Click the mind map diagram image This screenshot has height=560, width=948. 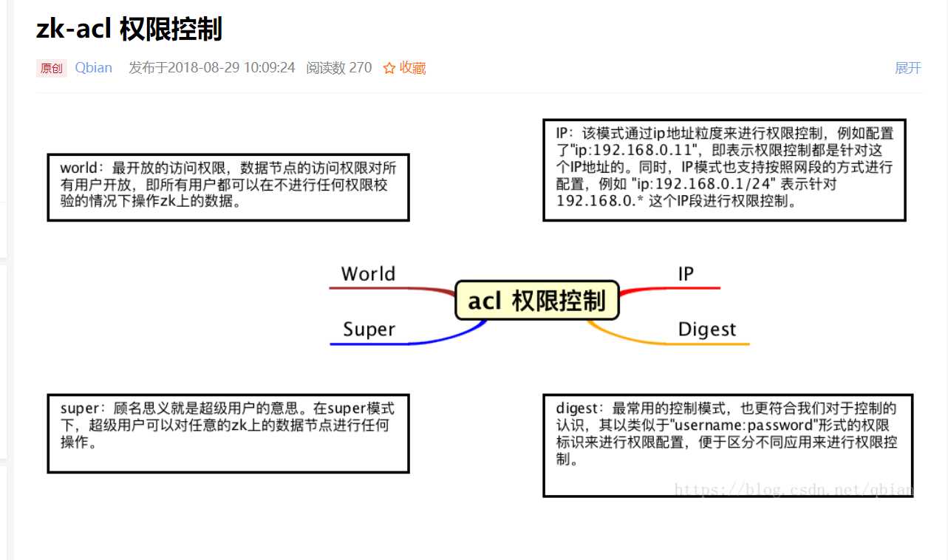click(x=479, y=308)
